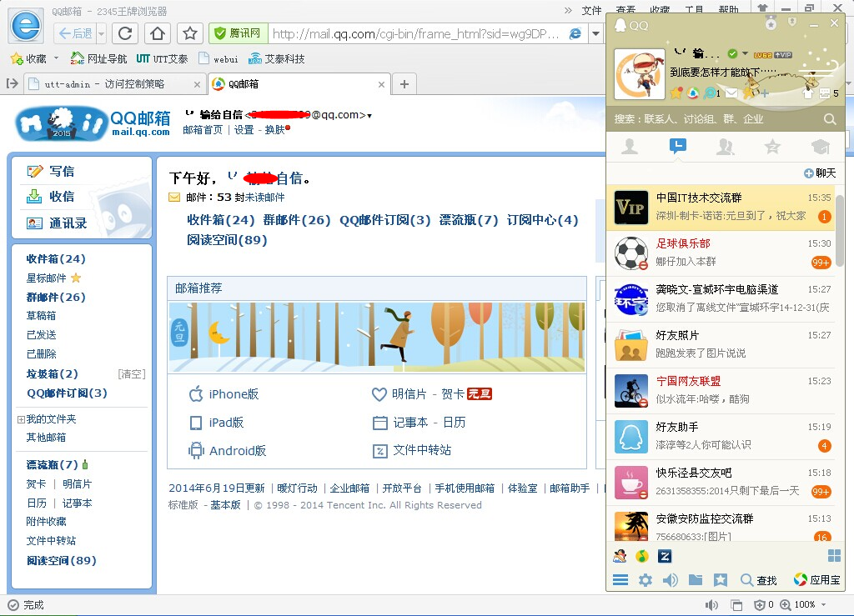The image size is (854, 616).
Task: Open 垃圾箱(2) in mail sidebar
Action: point(53,373)
